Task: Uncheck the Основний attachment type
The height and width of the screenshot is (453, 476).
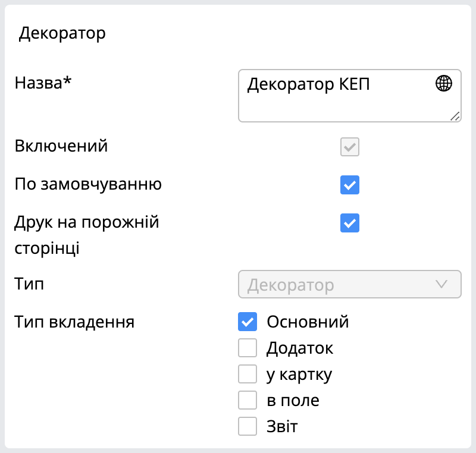Action: coord(248,322)
